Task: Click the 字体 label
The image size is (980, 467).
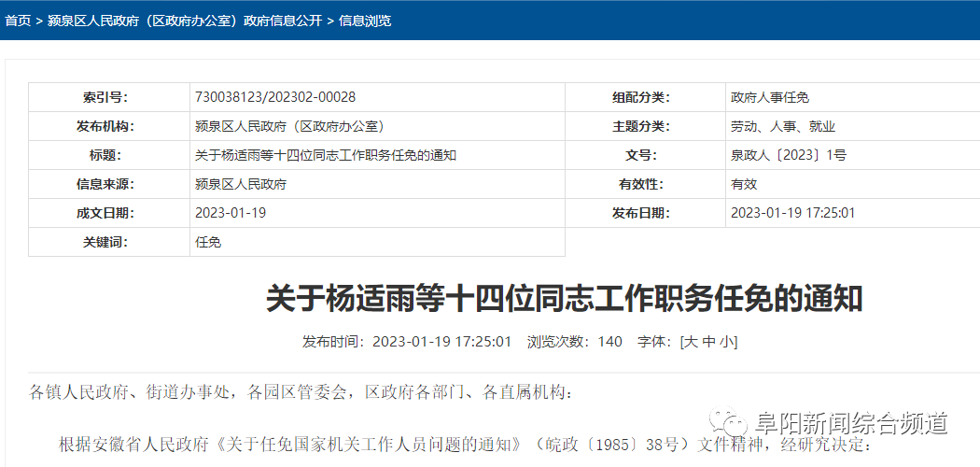Action: (653, 341)
